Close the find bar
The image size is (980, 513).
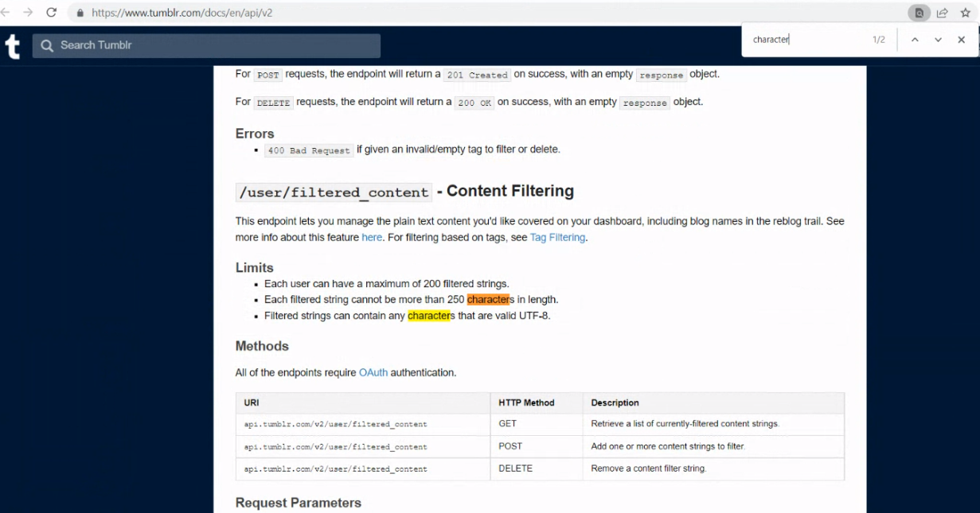pyautogui.click(x=962, y=40)
